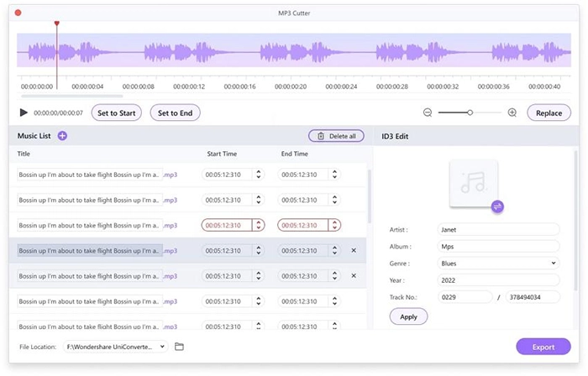Viewport: 588px width, 376px height.
Task: Click the Replace button
Action: pos(549,112)
